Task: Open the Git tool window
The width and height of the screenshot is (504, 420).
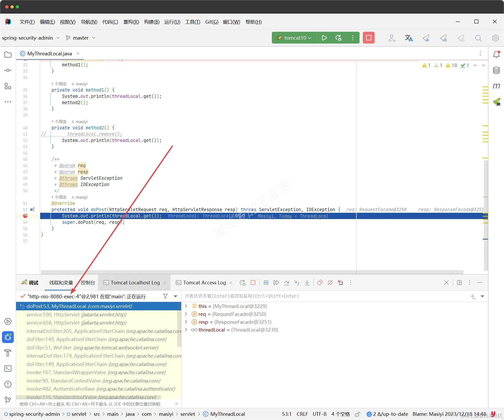Action: pos(8,400)
